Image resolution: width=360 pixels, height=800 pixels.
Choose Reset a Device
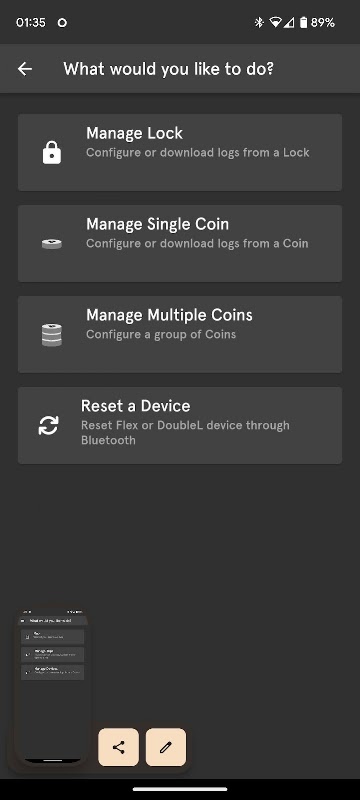pos(180,426)
